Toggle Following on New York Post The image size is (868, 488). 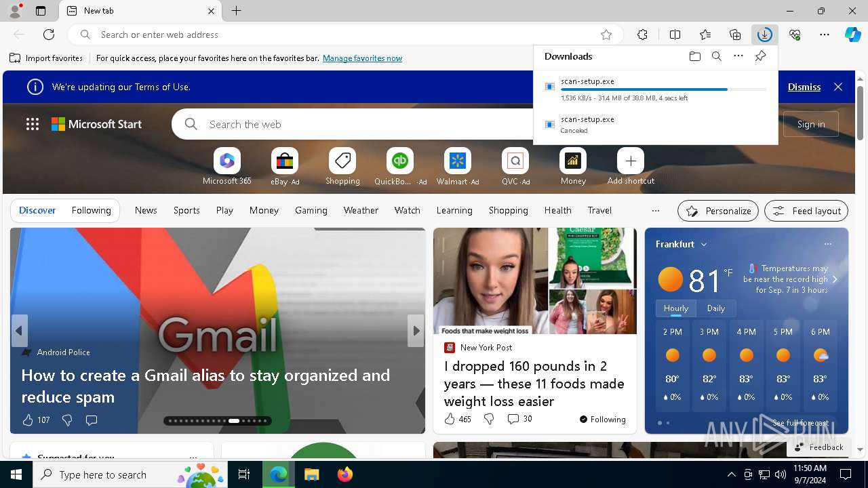[x=602, y=420]
